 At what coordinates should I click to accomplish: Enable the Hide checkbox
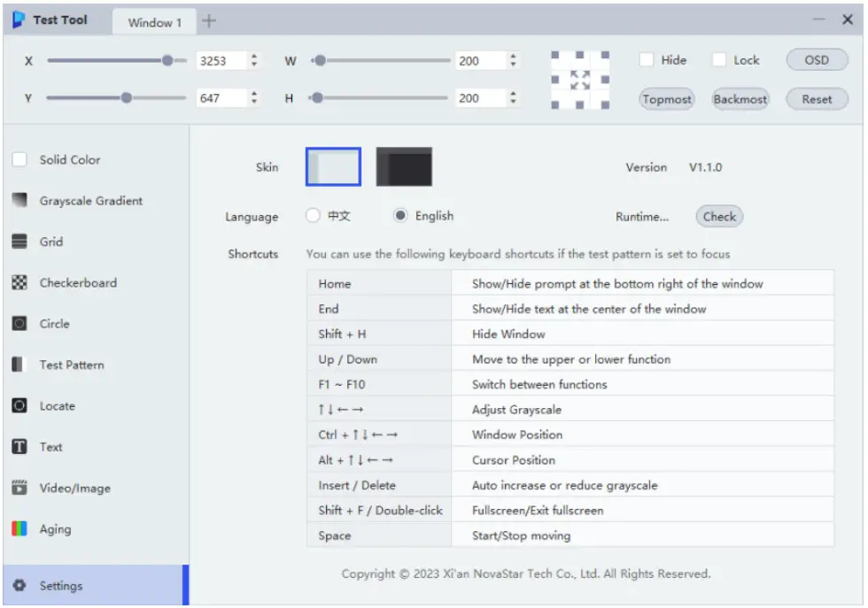click(646, 59)
